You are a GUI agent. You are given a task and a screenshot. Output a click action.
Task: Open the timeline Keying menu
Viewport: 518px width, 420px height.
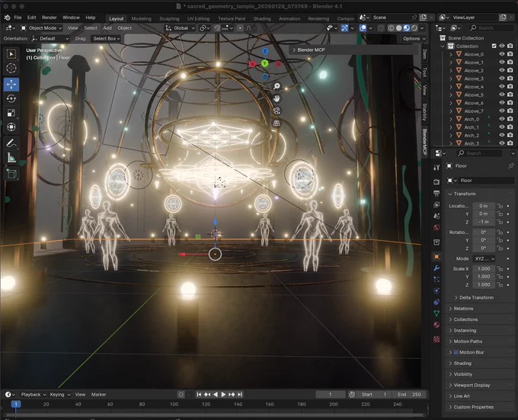(x=59, y=395)
